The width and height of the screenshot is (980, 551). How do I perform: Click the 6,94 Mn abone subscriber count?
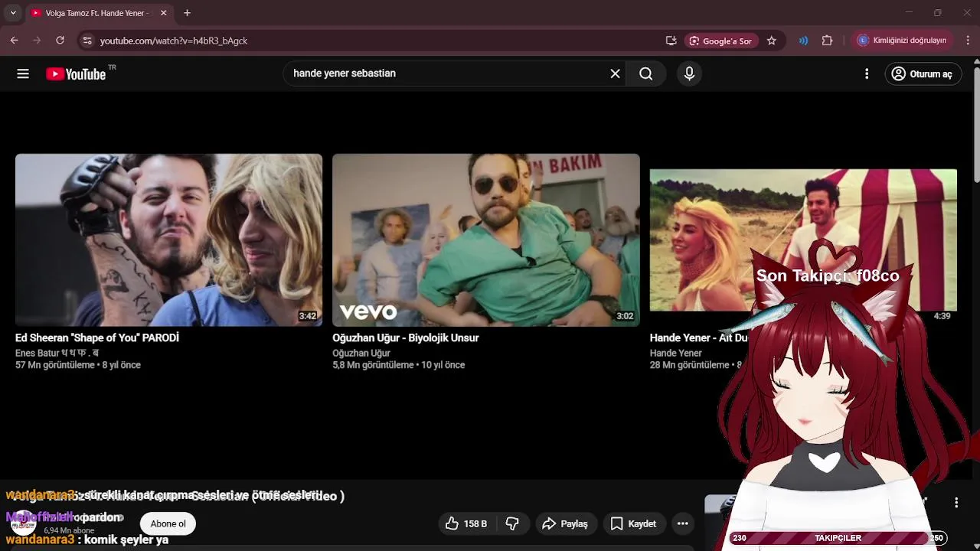click(69, 530)
